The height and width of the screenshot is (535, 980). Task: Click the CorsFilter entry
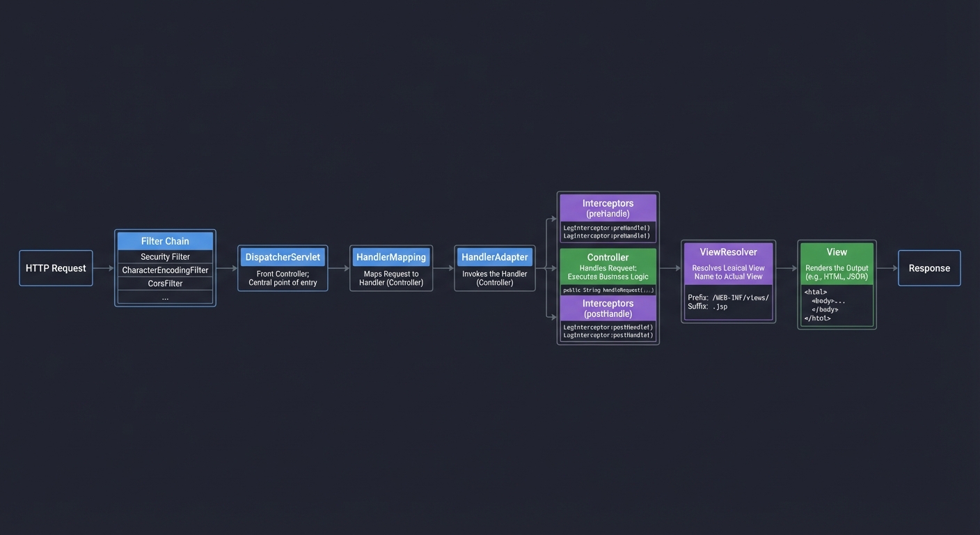point(165,283)
